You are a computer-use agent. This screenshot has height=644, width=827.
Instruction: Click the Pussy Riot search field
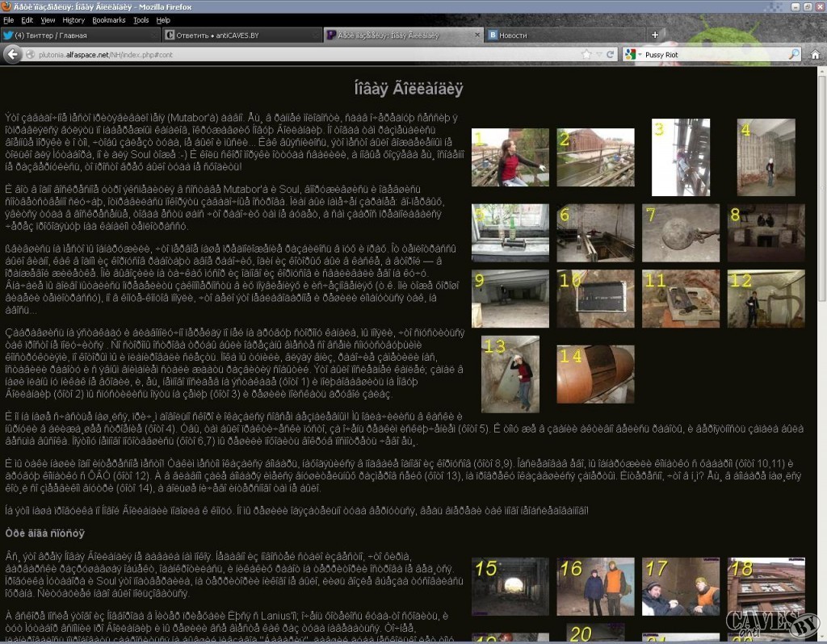[711, 55]
